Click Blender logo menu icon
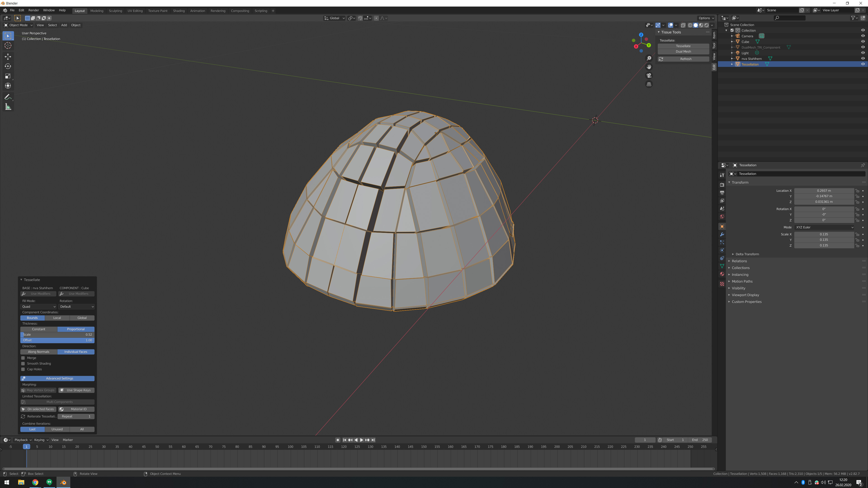The width and height of the screenshot is (868, 488). point(5,10)
